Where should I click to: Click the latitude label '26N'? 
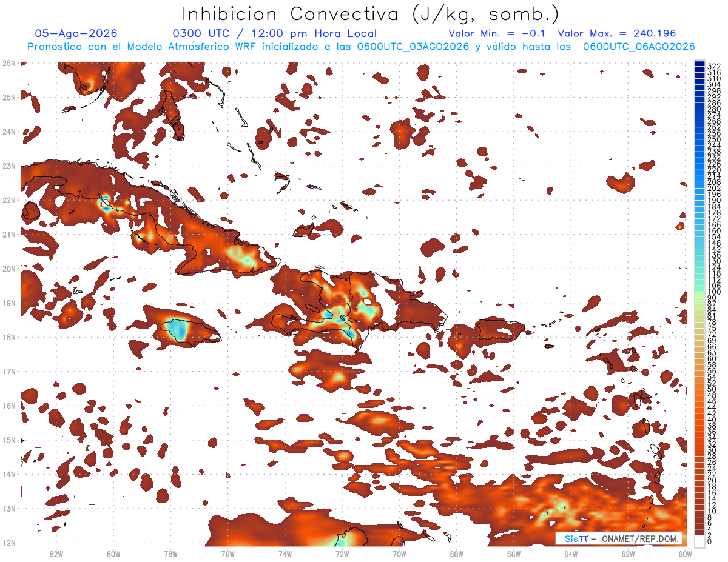click(8, 62)
